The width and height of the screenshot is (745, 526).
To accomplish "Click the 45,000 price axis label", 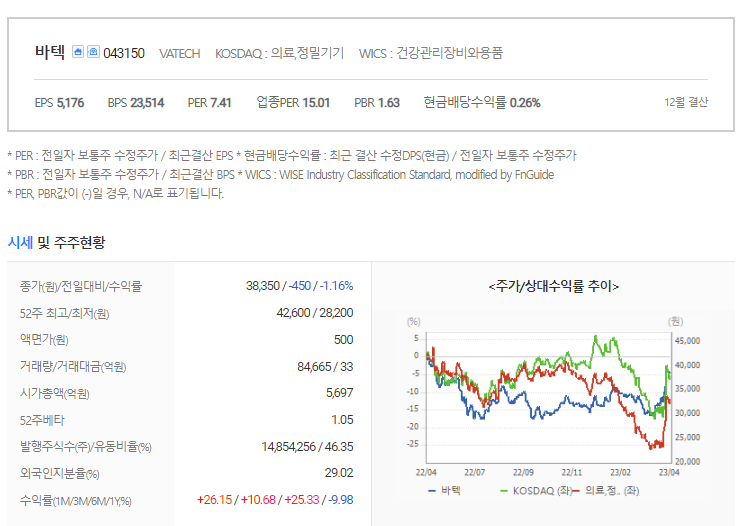I will [x=688, y=341].
